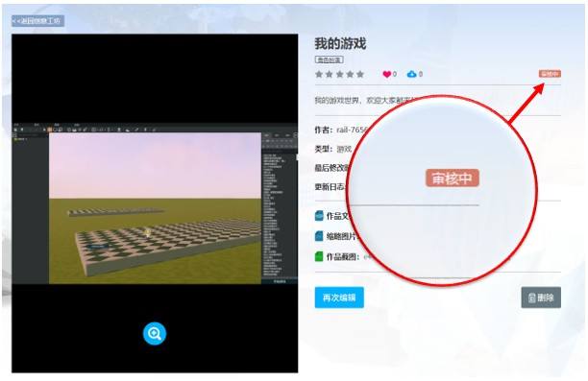Viewport: 588px width, 381px height.
Task: Click the 再次编辑 button
Action: pos(339,298)
